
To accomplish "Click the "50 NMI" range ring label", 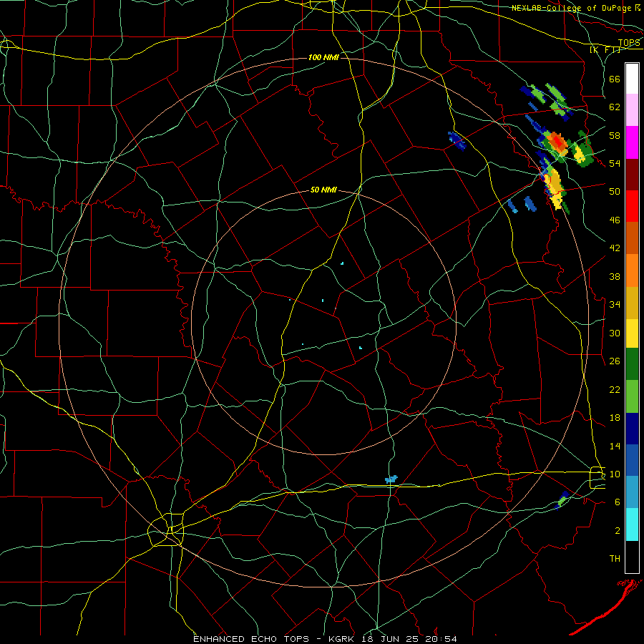I will (x=323, y=190).
